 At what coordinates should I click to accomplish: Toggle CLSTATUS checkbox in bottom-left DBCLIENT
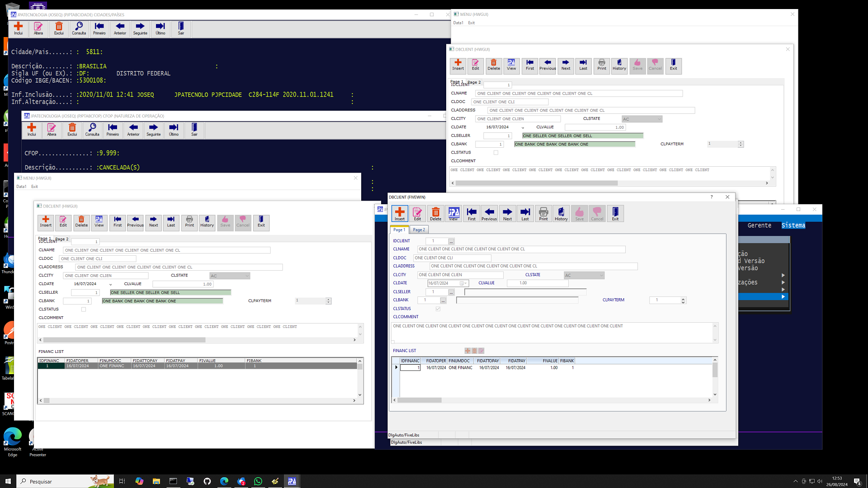(x=84, y=310)
